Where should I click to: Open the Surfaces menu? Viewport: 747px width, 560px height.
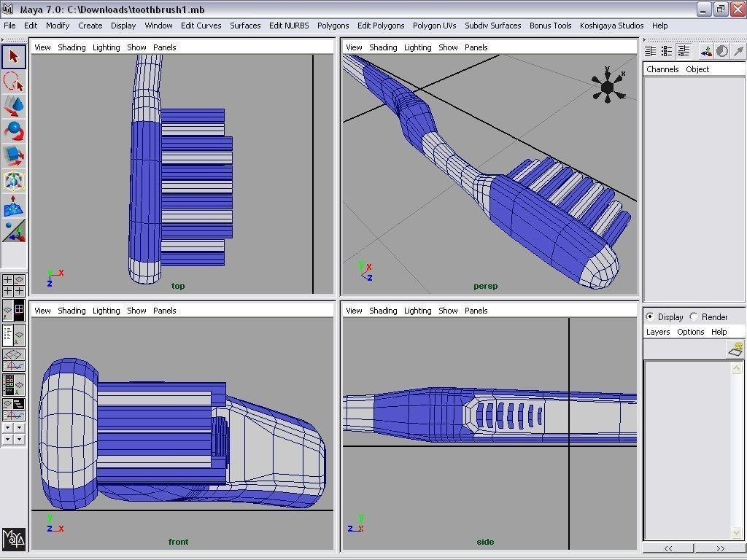click(245, 26)
